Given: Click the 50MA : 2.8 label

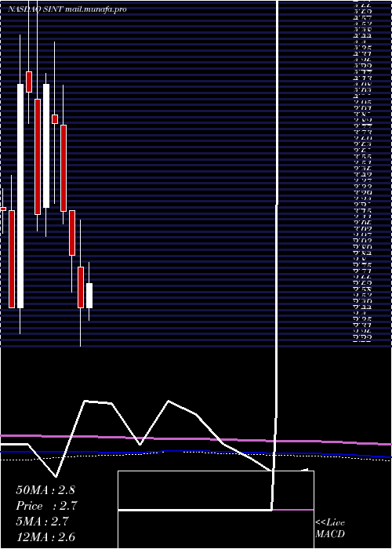Looking at the screenshot, I should coord(45,490).
